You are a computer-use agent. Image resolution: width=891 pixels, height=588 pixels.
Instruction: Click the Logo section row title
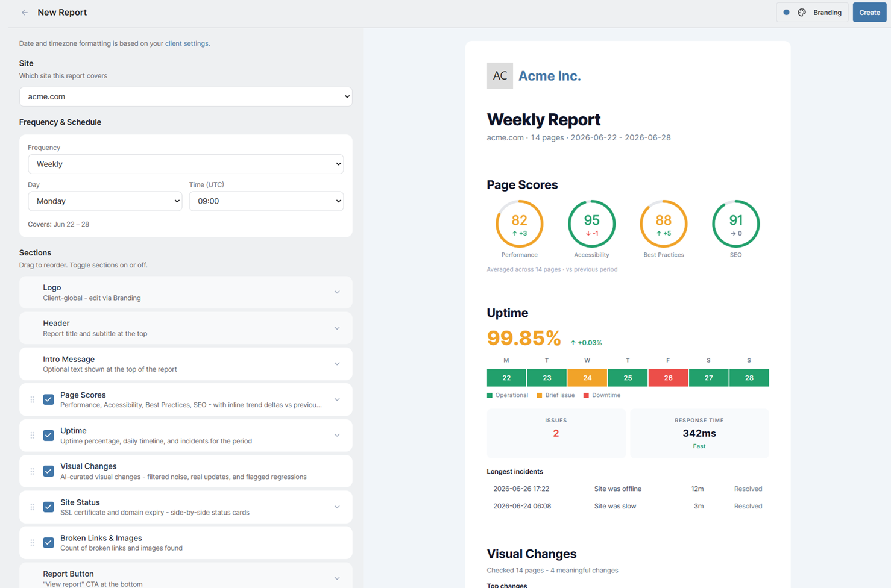pos(52,287)
